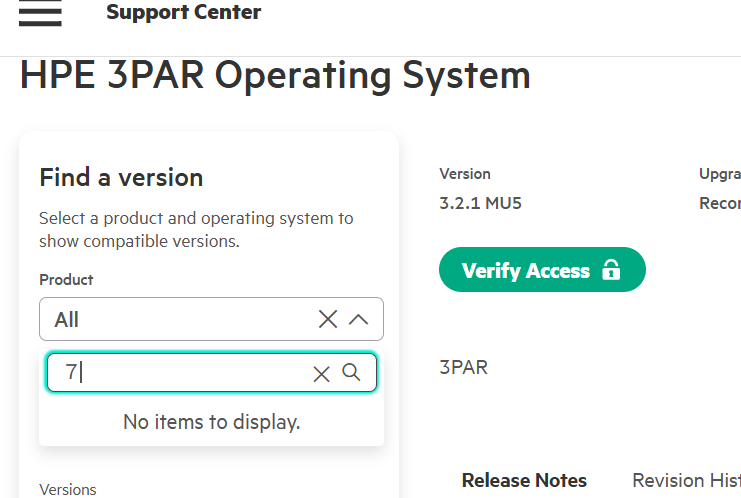Click the compatible versions description text

[x=196, y=229]
